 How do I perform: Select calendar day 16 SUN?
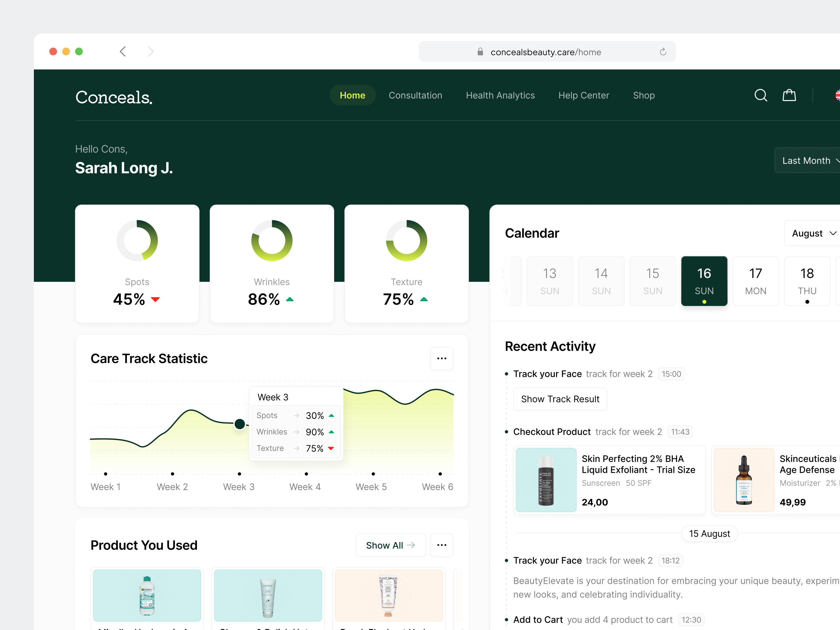704,281
